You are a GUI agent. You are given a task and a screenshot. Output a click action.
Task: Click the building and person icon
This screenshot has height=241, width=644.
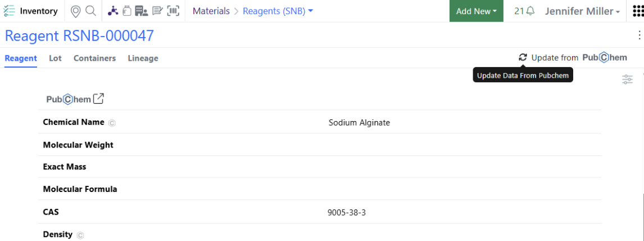pyautogui.click(x=141, y=11)
